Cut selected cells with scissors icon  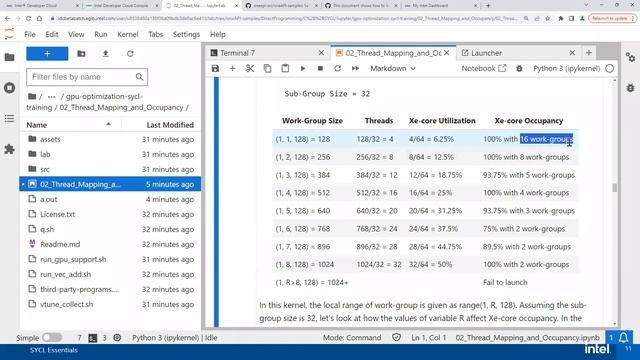coord(250,69)
